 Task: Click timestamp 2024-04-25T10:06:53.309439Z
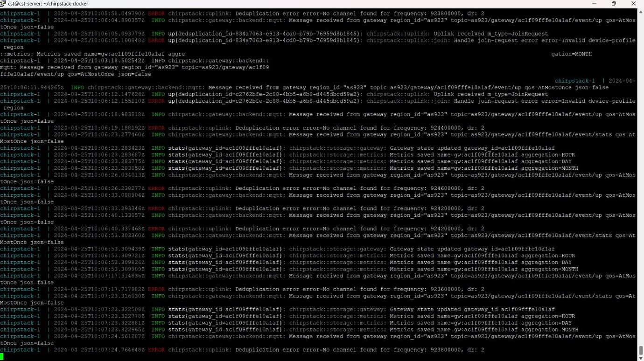tap(99, 249)
